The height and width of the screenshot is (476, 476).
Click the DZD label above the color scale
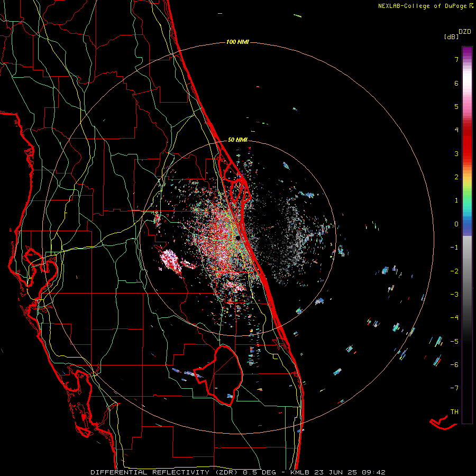click(465, 32)
